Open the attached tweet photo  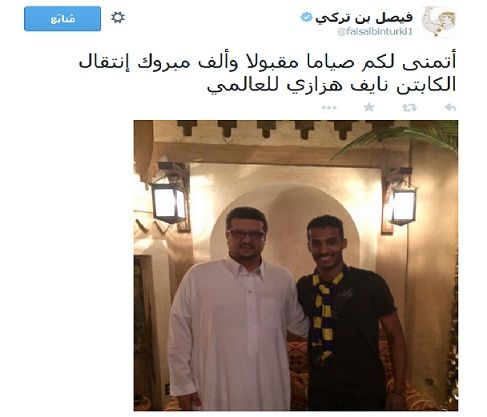pos(296,265)
